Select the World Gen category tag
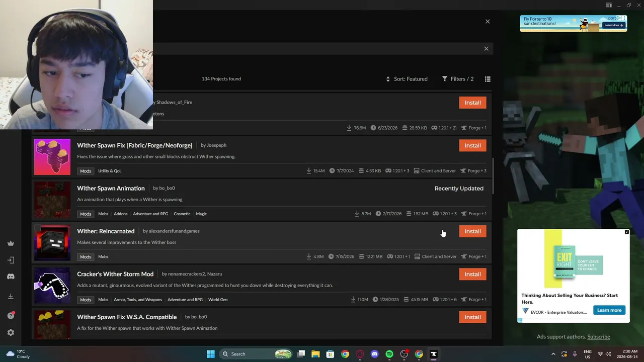 (x=218, y=300)
